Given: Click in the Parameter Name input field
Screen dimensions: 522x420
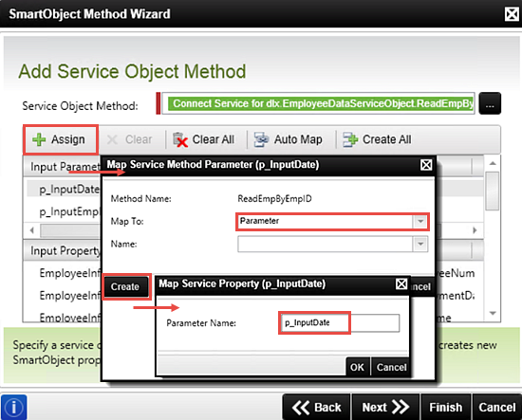Looking at the screenshot, I should tap(340, 323).
